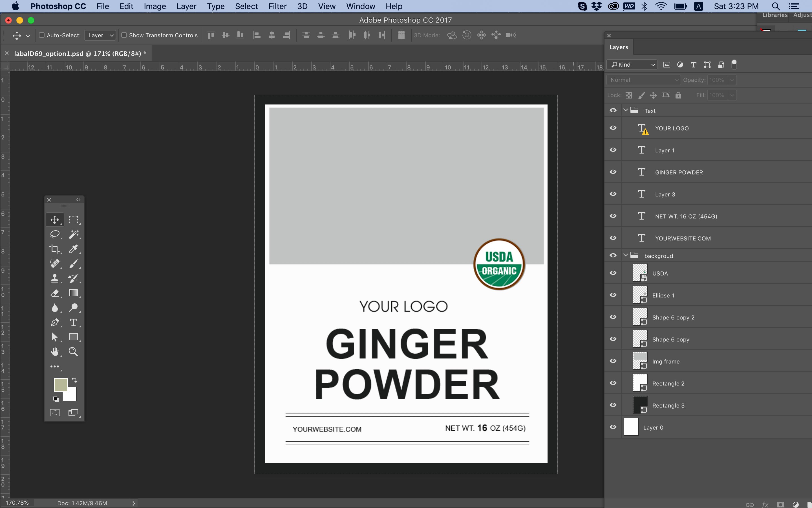The image size is (812, 508).
Task: Open the Opacity dropdown arrow
Action: tap(732, 80)
